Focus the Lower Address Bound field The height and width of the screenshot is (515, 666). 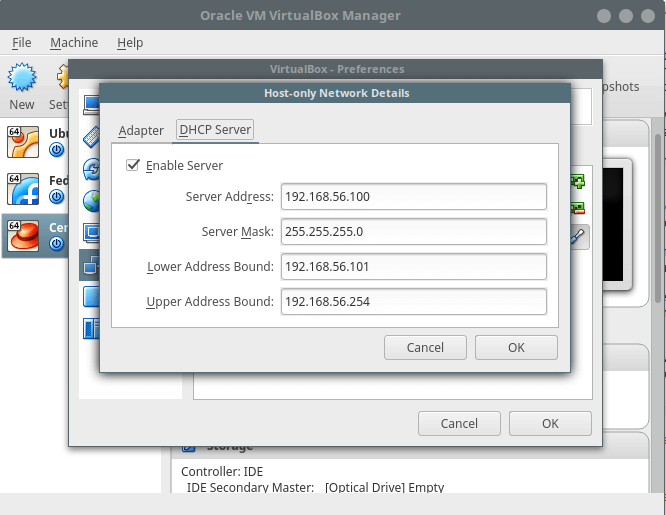413,267
